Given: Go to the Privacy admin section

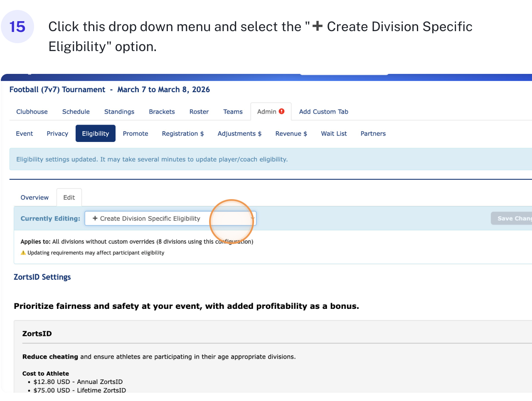Looking at the screenshot, I should [57, 134].
